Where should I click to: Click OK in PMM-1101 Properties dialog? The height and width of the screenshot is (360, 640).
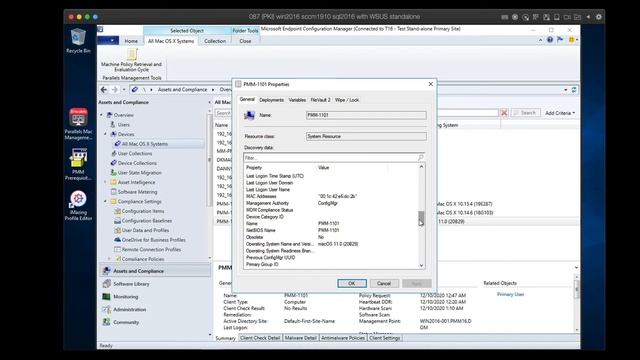352,283
